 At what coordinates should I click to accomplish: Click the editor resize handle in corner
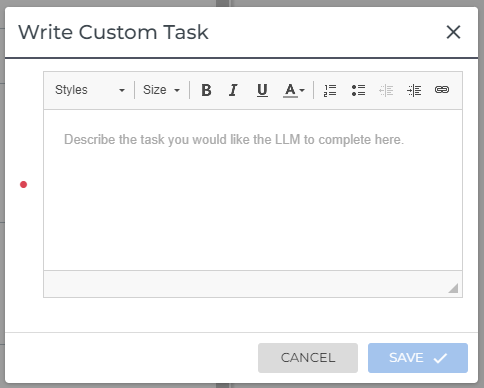[453, 288]
